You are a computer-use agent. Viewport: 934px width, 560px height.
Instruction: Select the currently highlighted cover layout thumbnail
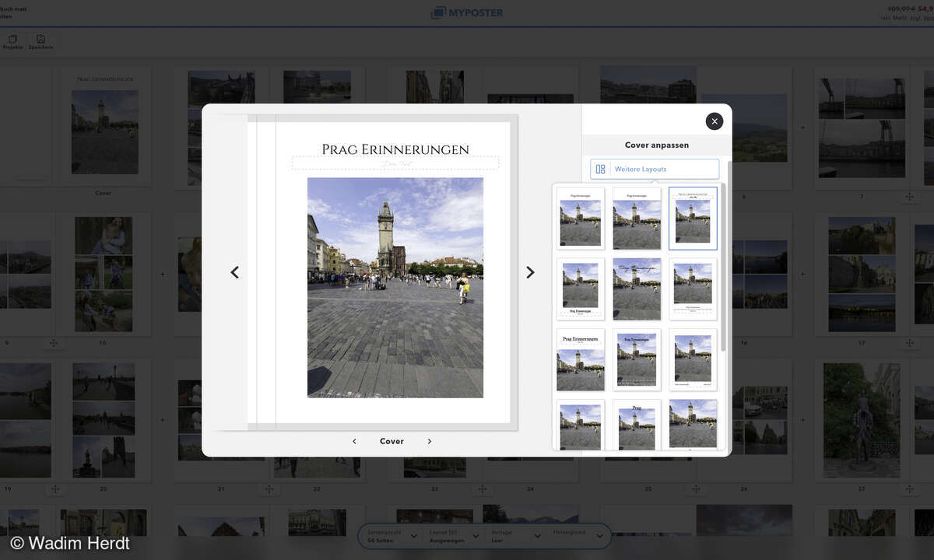point(692,219)
